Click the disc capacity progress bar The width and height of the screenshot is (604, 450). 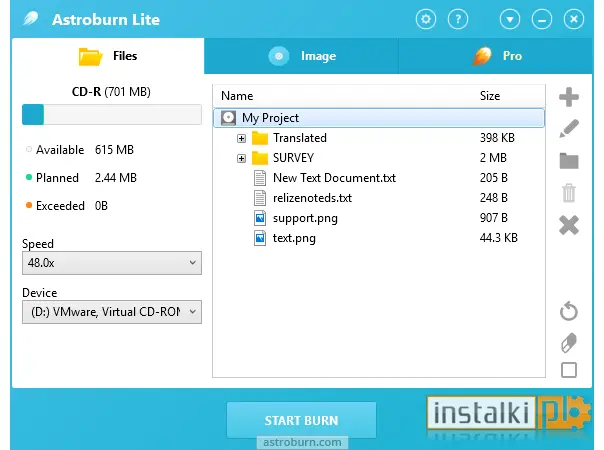112,114
